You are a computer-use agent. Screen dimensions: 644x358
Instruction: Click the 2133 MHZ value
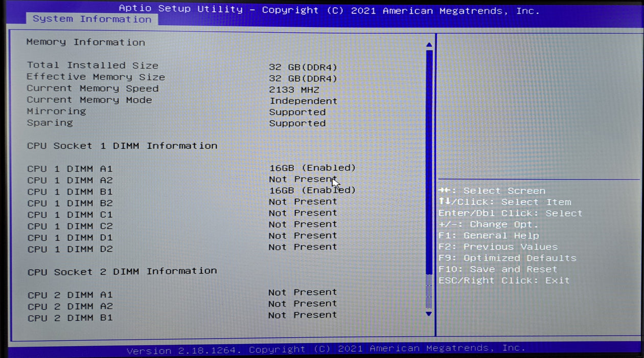pos(294,89)
